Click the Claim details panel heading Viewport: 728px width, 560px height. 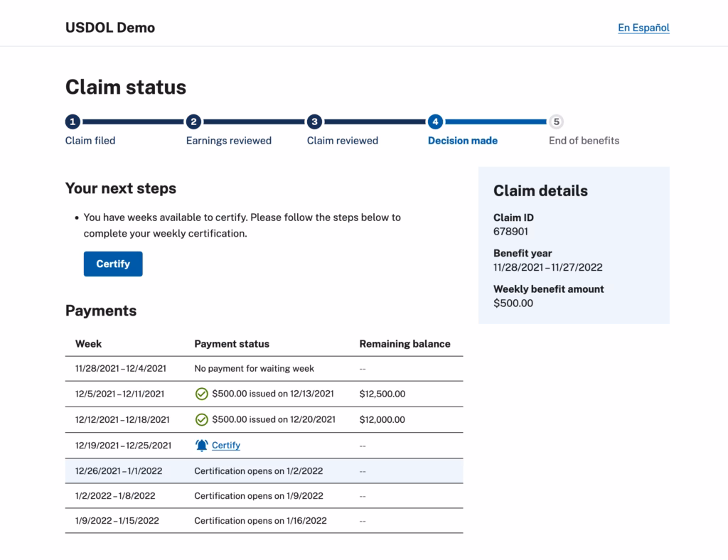pos(541,190)
